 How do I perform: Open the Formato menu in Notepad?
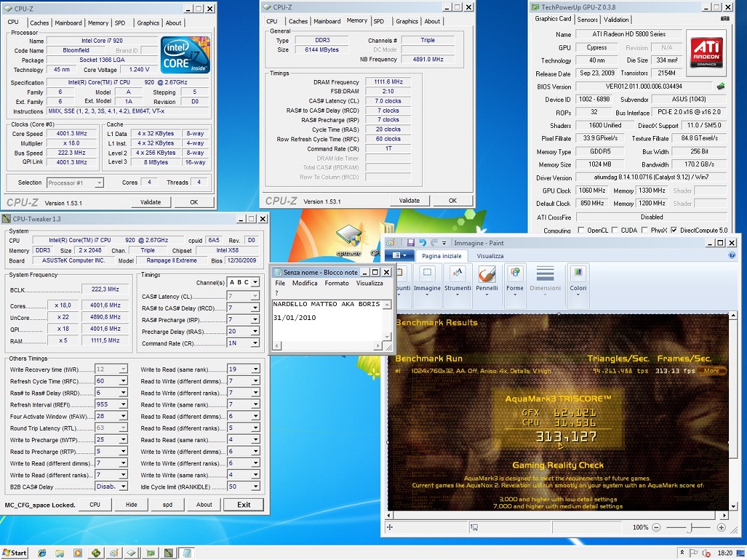[x=337, y=283]
